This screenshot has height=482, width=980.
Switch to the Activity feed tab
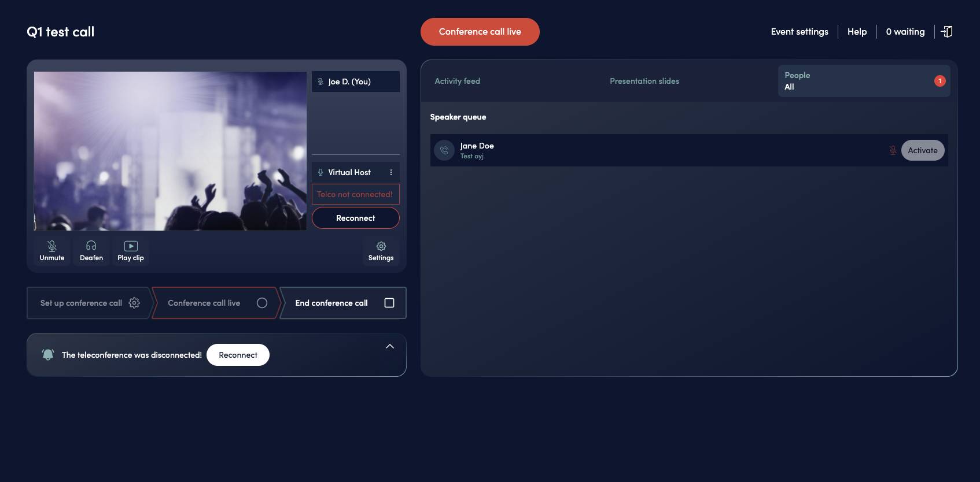(458, 81)
